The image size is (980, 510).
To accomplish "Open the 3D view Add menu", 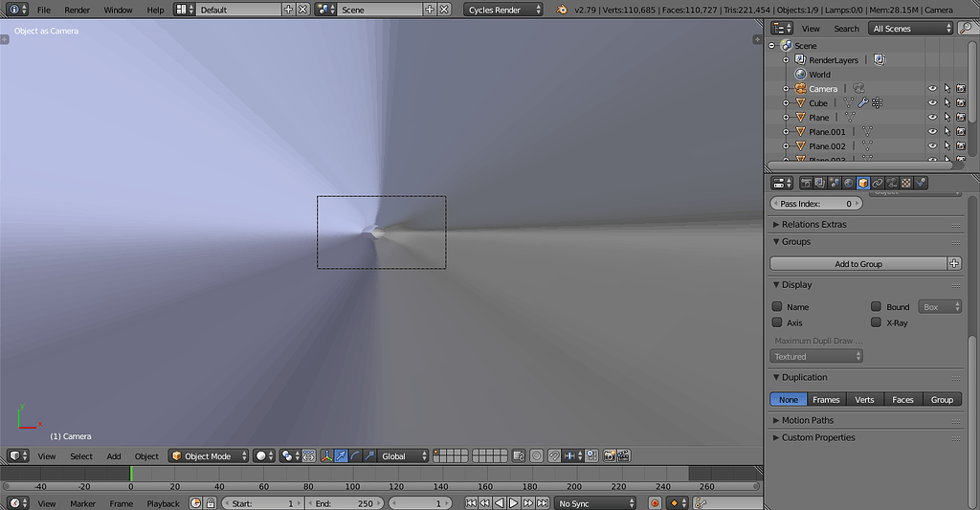I will [x=114, y=456].
